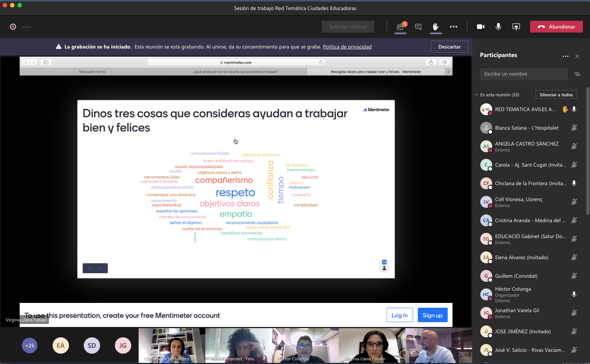
Task: Expand the +25 hidden participants bubble
Action: [30, 345]
